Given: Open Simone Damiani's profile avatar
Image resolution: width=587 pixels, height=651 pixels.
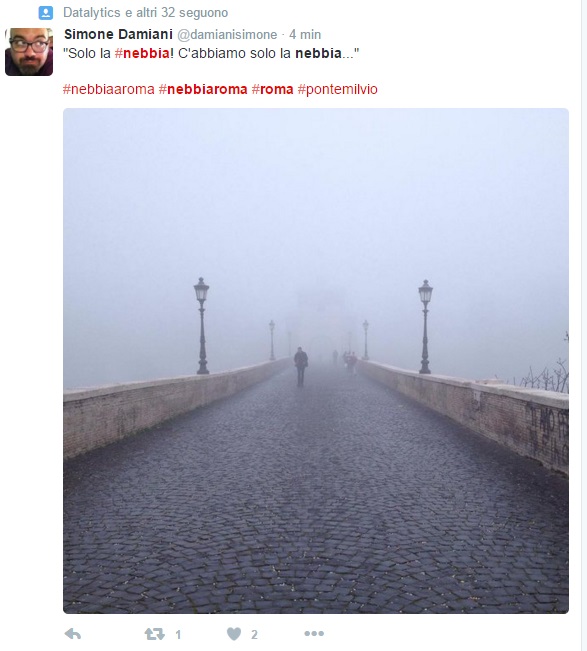Looking at the screenshot, I should click(29, 51).
